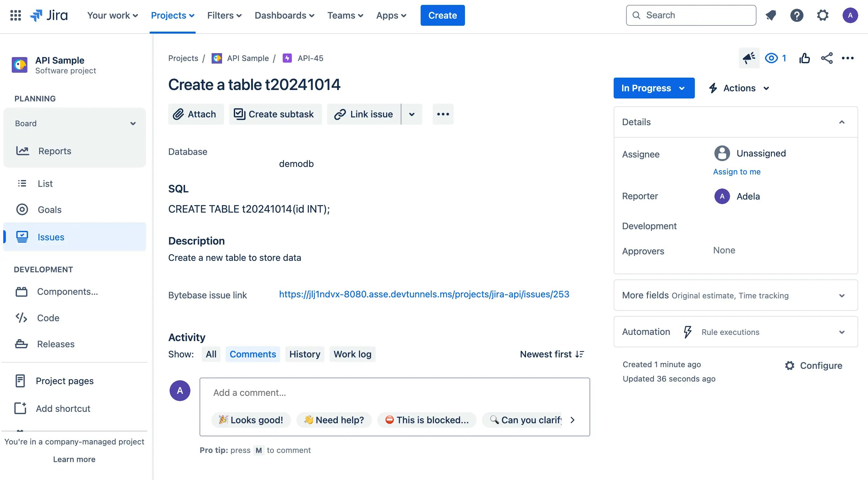Collapse the Details panel
This screenshot has width=868, height=480.
tap(842, 122)
